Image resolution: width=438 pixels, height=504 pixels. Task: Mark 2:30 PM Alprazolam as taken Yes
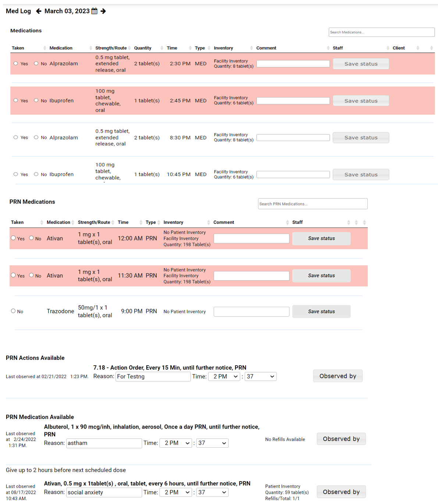pyautogui.click(x=16, y=63)
